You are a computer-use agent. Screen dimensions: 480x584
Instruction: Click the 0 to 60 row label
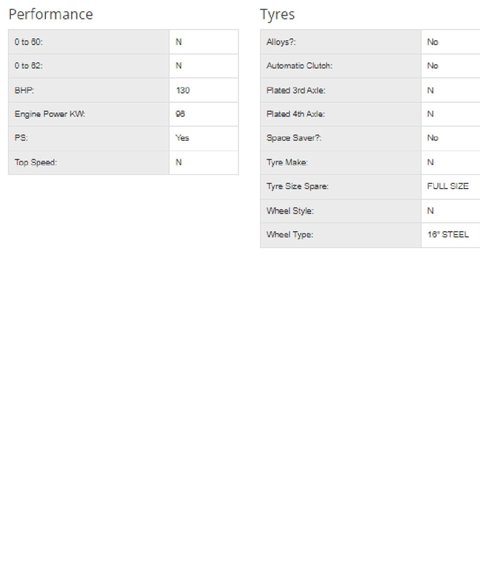point(29,42)
